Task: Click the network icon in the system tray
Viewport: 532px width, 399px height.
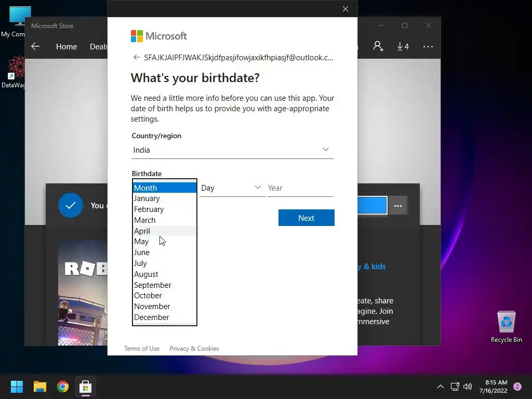Action: (x=455, y=387)
